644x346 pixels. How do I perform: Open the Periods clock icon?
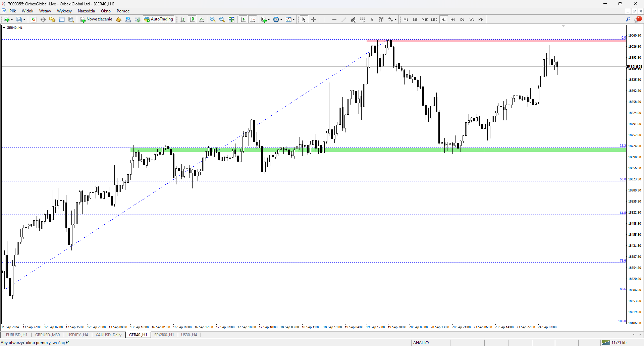coord(276,19)
